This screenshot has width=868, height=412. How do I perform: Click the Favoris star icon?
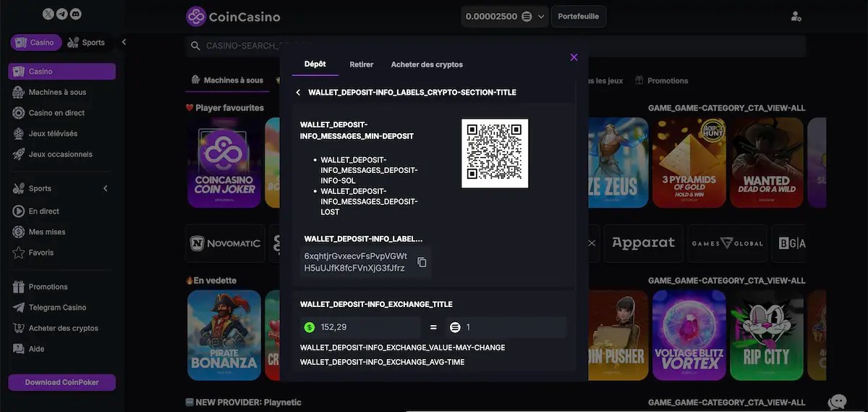19,253
